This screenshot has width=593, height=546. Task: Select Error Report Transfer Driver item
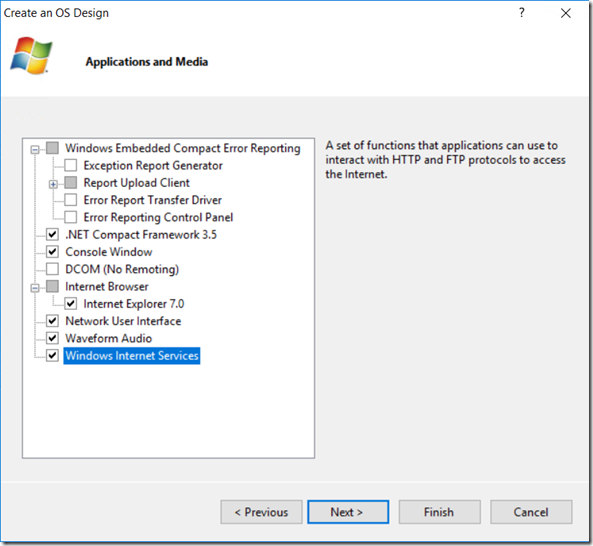click(152, 200)
